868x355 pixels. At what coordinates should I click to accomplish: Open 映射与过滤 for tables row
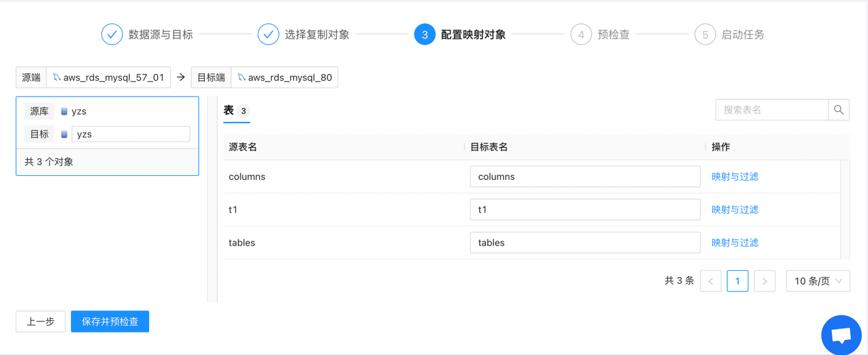(x=735, y=243)
